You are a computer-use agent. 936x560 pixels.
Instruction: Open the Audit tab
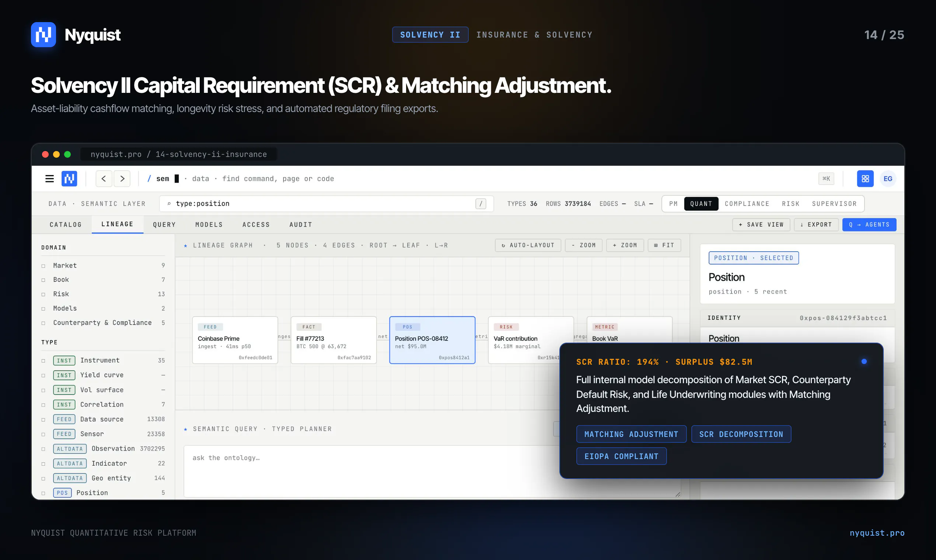pyautogui.click(x=301, y=224)
